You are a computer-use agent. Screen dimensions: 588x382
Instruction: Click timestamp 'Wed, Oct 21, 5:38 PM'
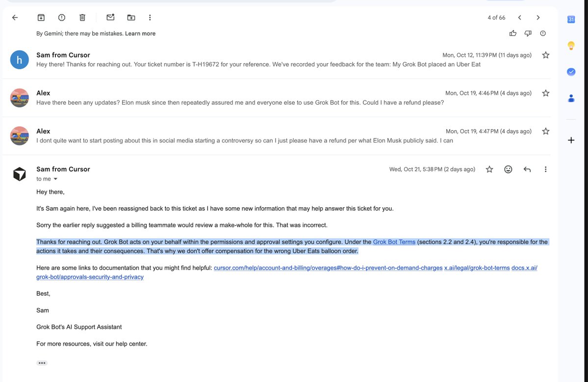coord(416,169)
